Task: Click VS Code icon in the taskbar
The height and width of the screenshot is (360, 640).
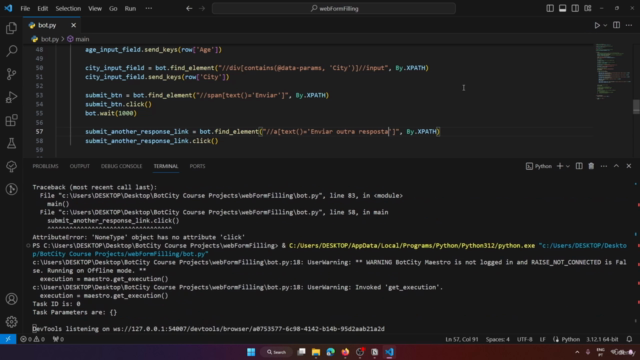Action: click(x=389, y=352)
